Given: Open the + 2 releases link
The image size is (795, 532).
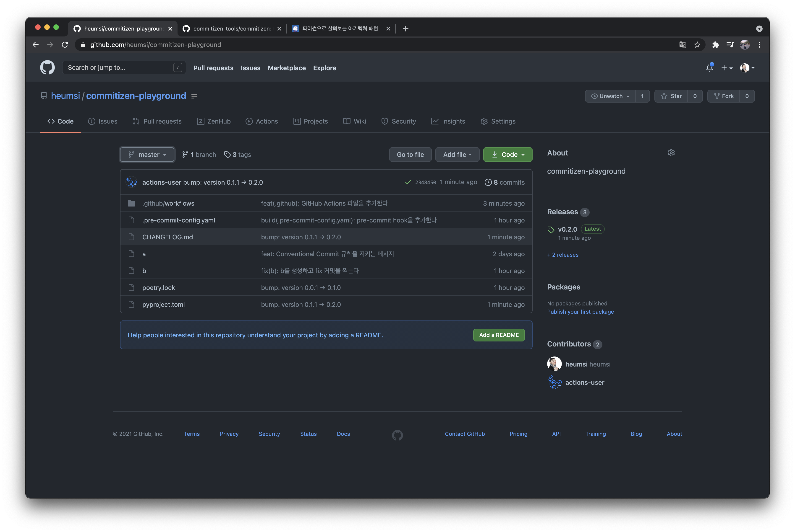Looking at the screenshot, I should click(563, 255).
